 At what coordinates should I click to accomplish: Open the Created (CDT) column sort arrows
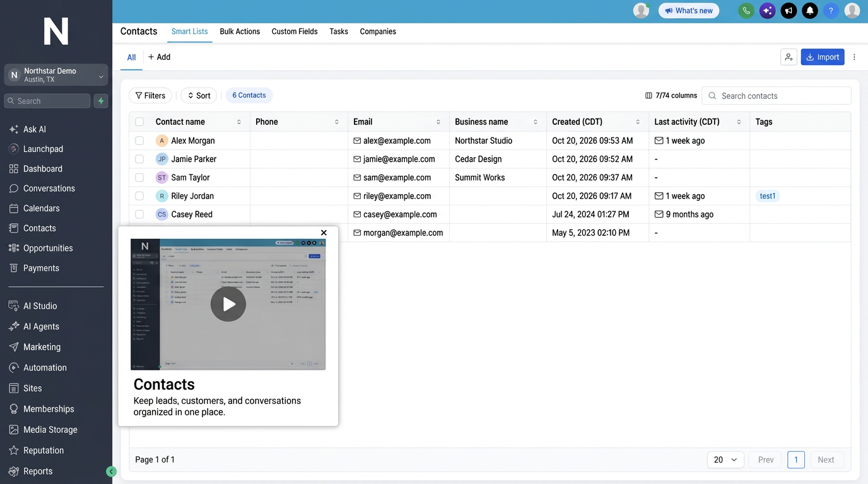click(638, 122)
